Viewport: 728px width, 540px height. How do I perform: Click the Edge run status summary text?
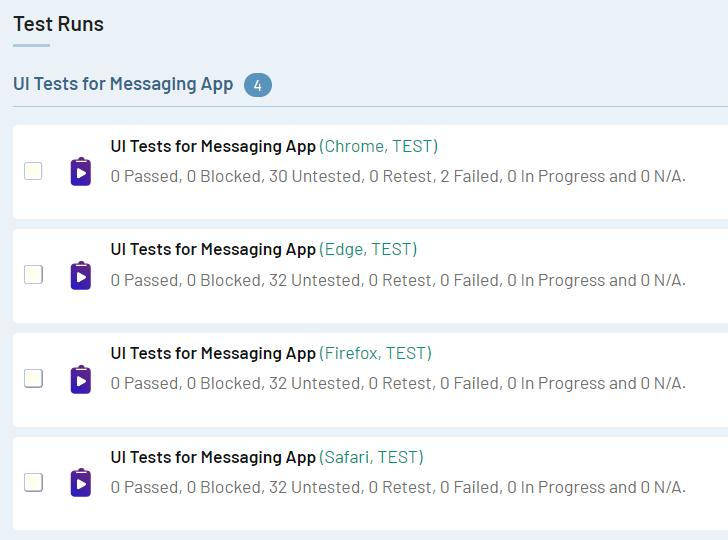coord(398,280)
